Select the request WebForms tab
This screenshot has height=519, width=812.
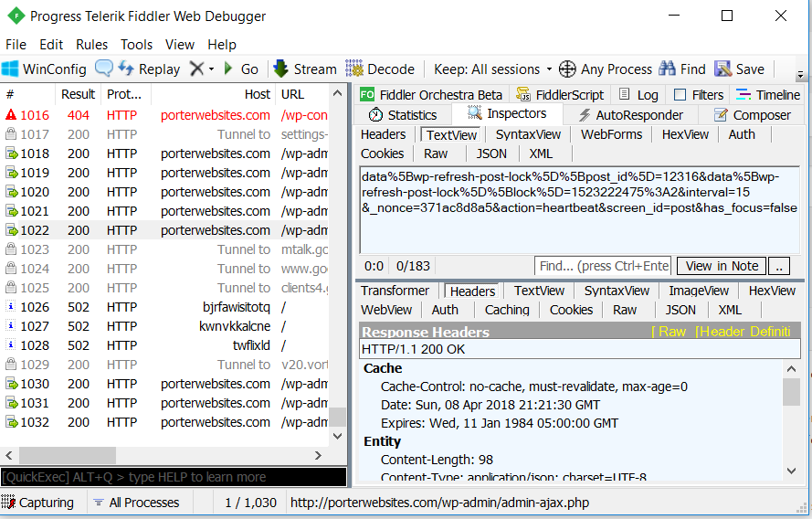(x=612, y=134)
